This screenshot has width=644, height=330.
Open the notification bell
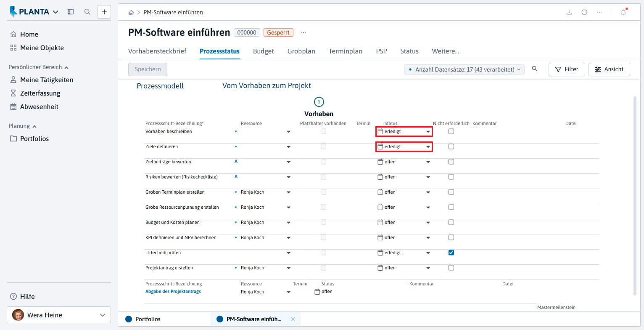pyautogui.click(x=623, y=12)
